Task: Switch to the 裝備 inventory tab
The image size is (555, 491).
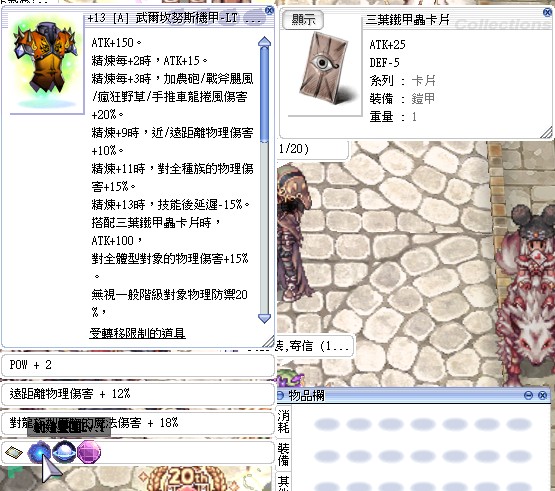Action: pyautogui.click(x=283, y=455)
